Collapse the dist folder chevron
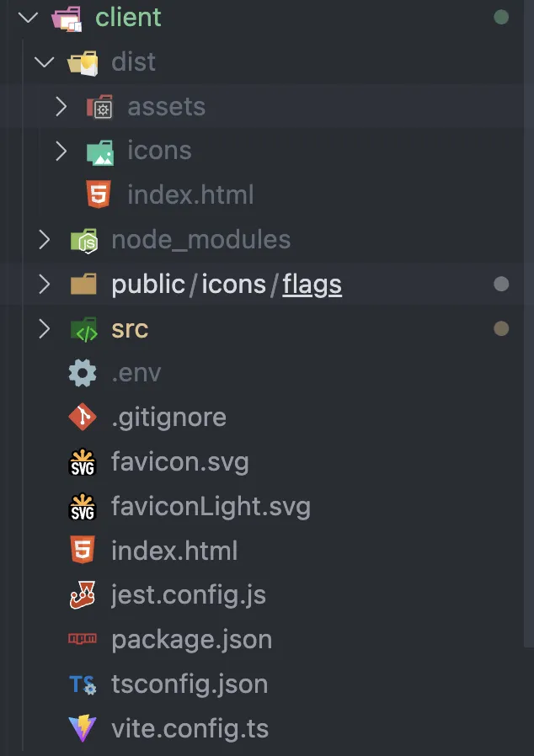Image resolution: width=534 pixels, height=756 pixels. coord(44,61)
